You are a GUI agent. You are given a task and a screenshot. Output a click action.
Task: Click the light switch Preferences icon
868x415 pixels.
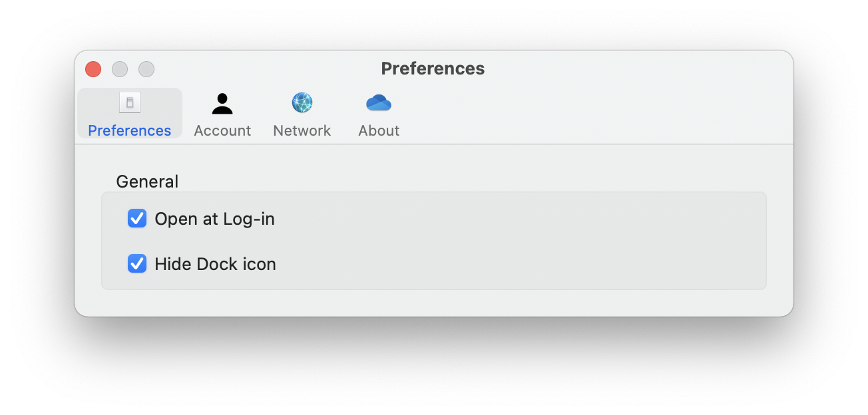[x=130, y=103]
